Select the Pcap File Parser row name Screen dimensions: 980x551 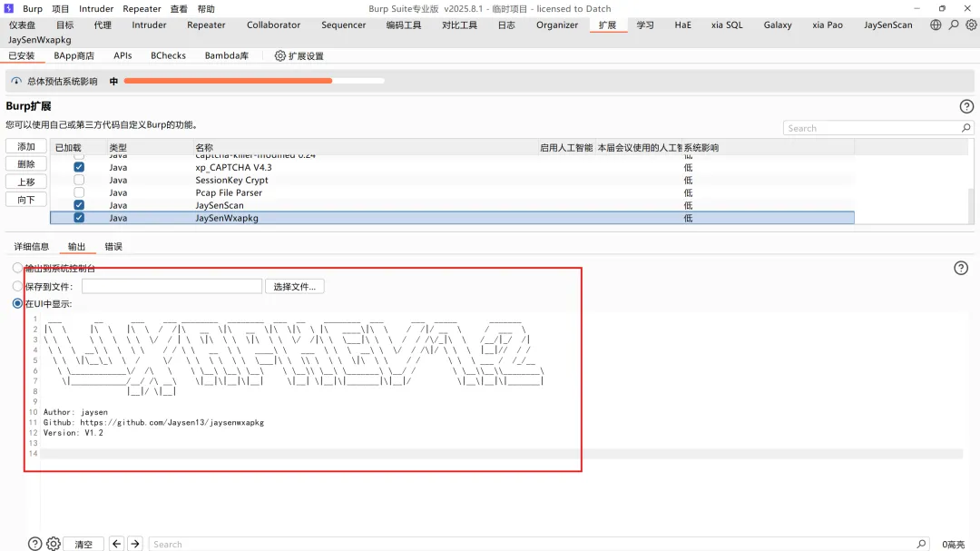229,192
